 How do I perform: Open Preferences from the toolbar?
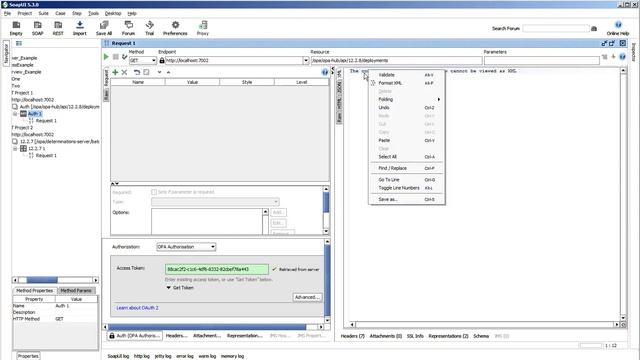click(x=175, y=28)
